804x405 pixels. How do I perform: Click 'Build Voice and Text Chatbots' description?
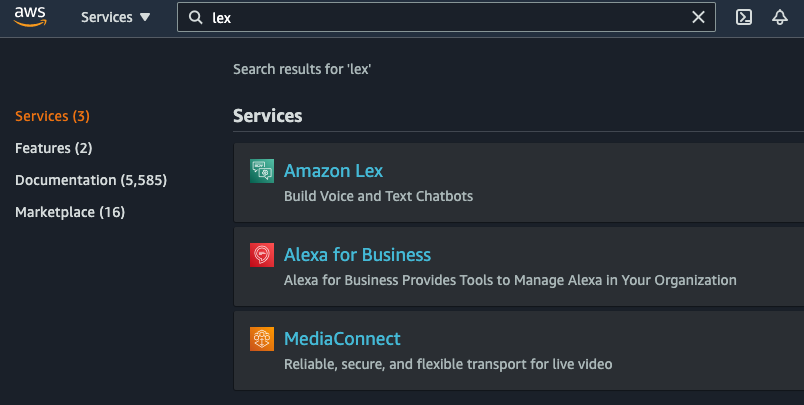pos(378,196)
